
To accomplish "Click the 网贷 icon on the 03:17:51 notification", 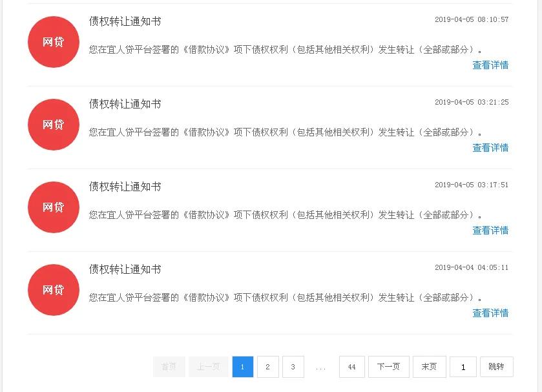I will point(53,207).
